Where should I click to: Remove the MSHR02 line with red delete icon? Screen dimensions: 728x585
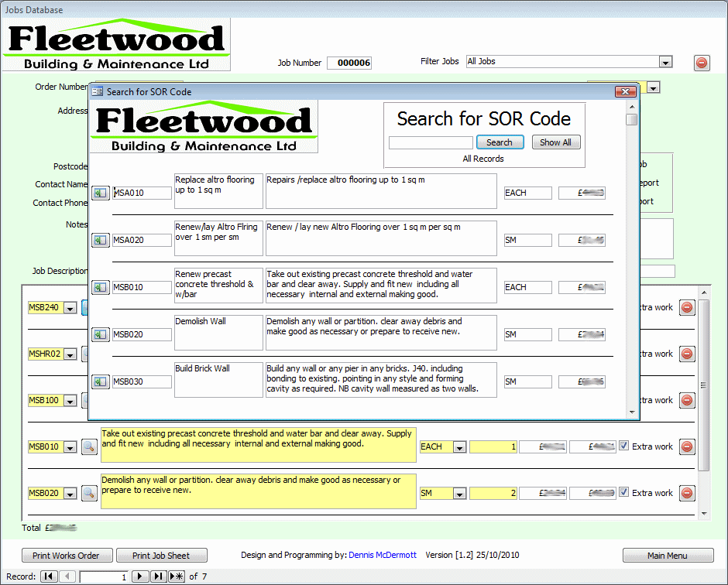[687, 354]
